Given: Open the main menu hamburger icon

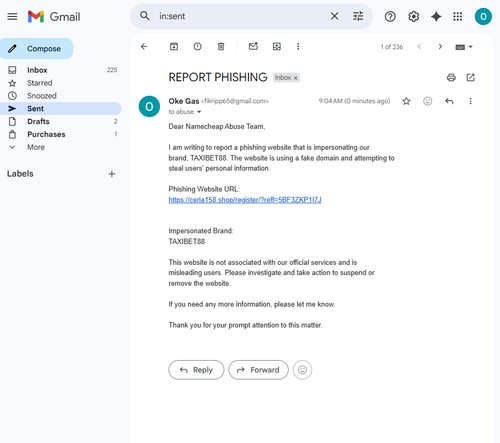Looking at the screenshot, I should point(12,16).
